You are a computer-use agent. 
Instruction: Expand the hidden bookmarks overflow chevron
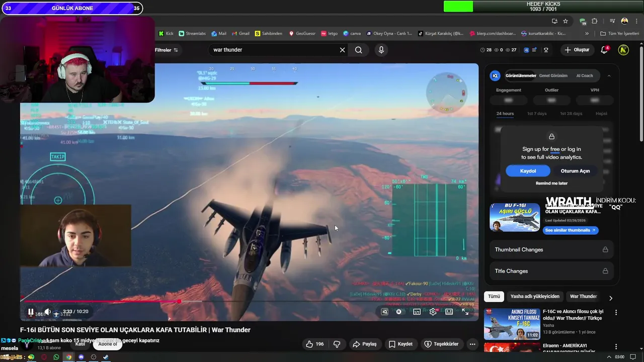coord(587,34)
